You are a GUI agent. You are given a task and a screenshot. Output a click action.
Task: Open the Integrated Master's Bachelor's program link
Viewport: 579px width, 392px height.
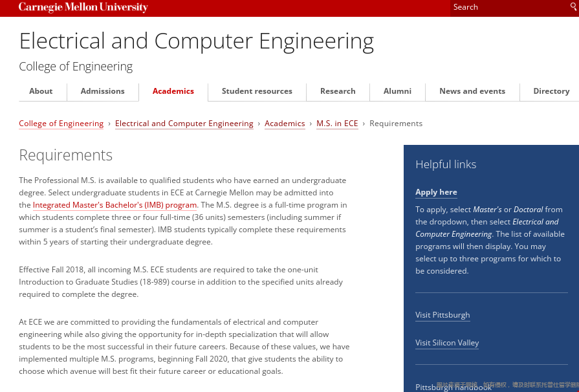point(114,204)
